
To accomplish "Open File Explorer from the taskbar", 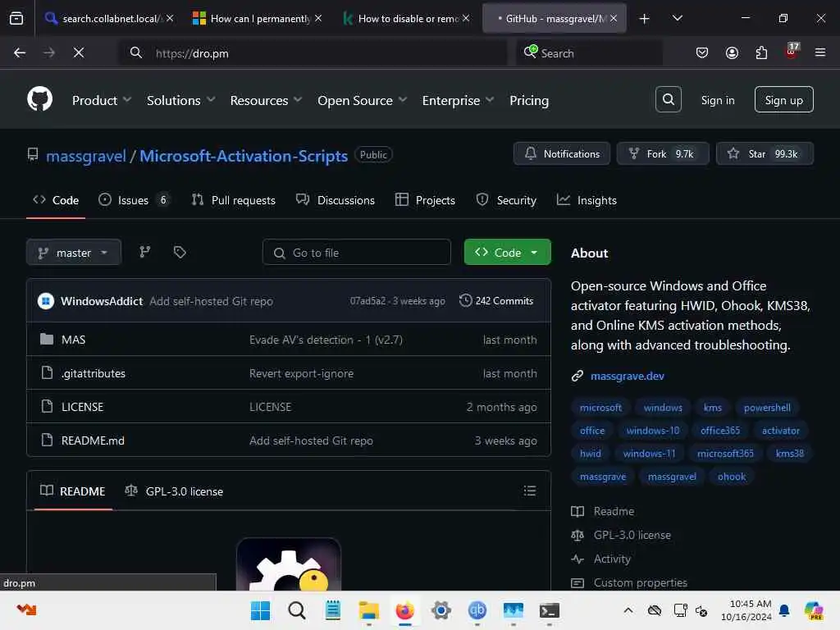I will [368, 610].
